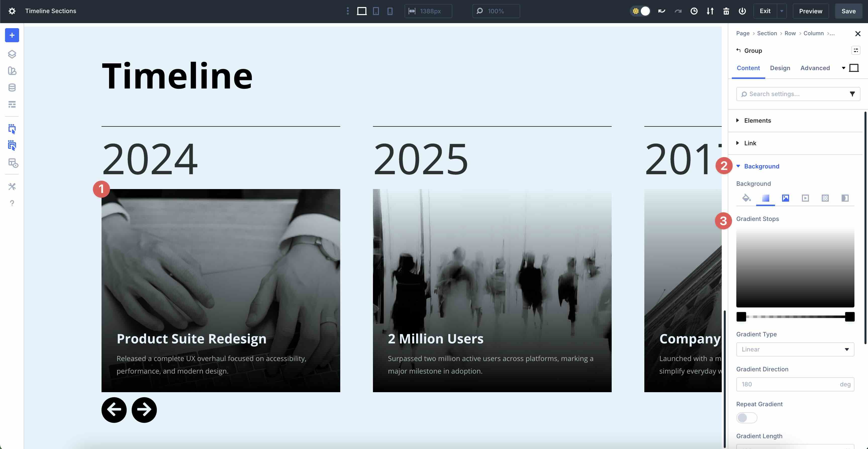The image size is (868, 449).
Task: Select background image tab icon
Action: point(785,198)
